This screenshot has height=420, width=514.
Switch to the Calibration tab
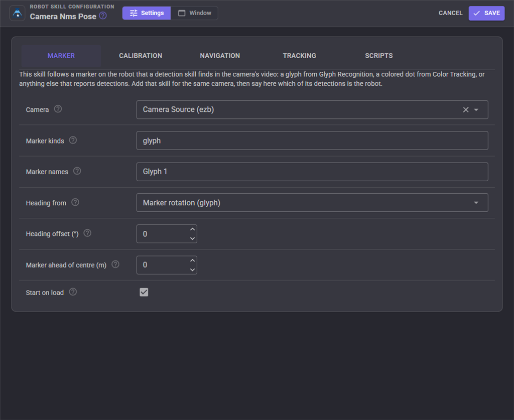[141, 56]
